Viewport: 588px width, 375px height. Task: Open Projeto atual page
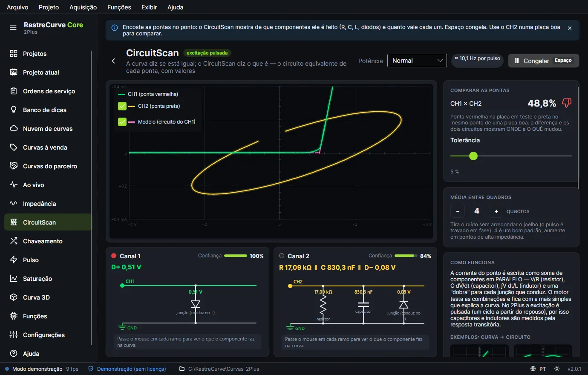point(48,72)
